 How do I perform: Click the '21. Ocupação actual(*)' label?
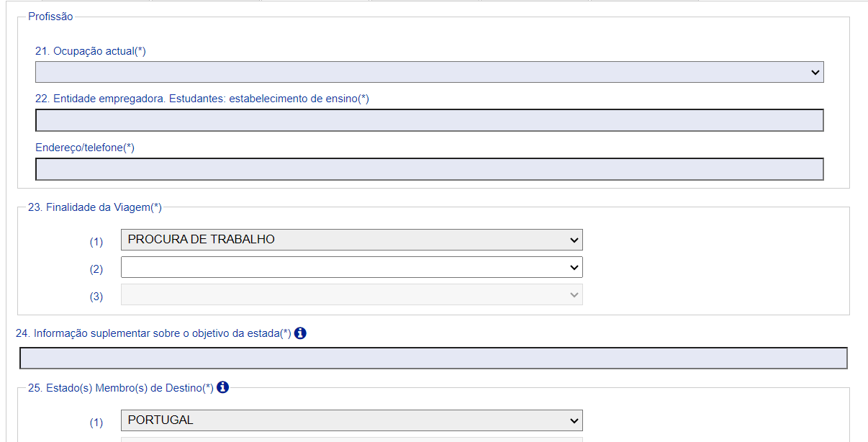tap(91, 51)
